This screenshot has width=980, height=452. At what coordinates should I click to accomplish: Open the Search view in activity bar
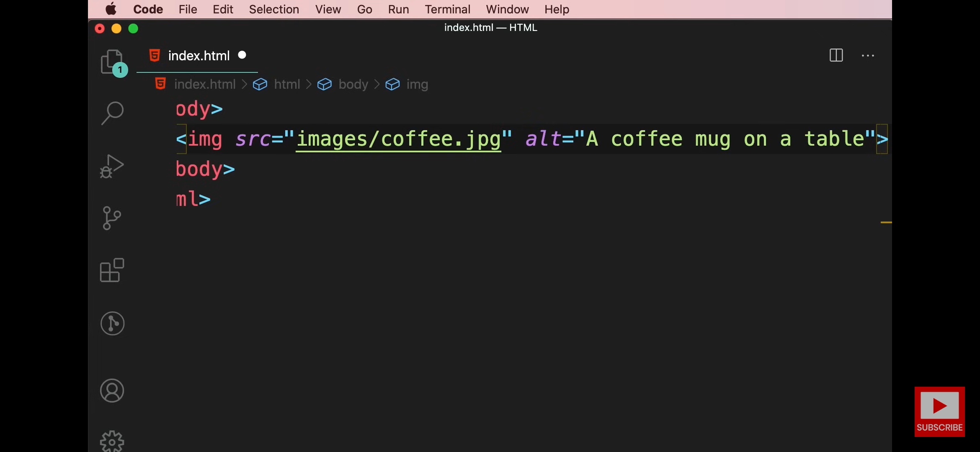112,113
